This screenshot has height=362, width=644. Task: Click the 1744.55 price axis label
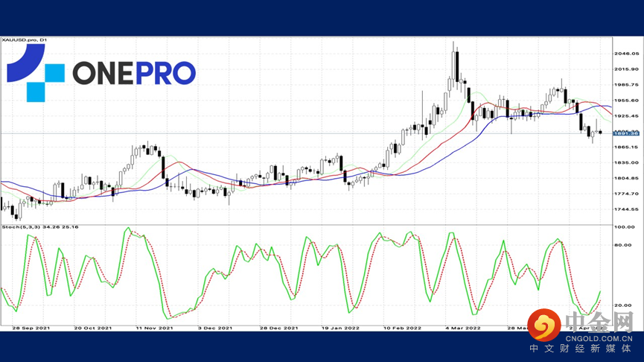point(626,209)
